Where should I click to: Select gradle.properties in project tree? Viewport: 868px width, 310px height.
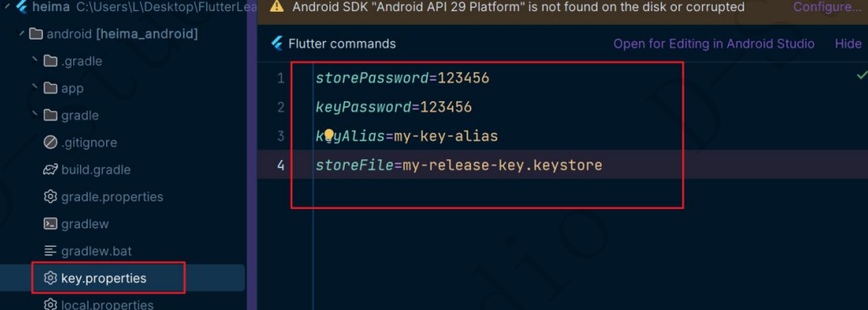point(112,197)
